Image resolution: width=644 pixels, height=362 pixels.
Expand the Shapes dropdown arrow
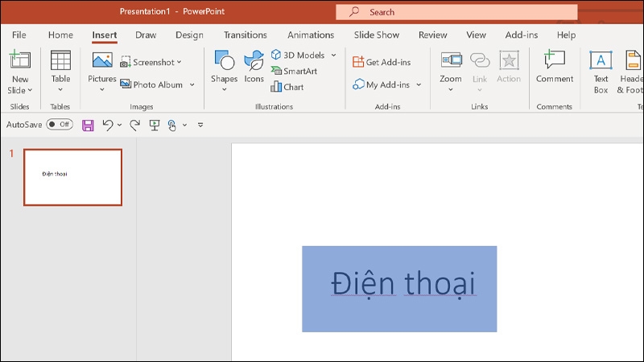point(225,89)
